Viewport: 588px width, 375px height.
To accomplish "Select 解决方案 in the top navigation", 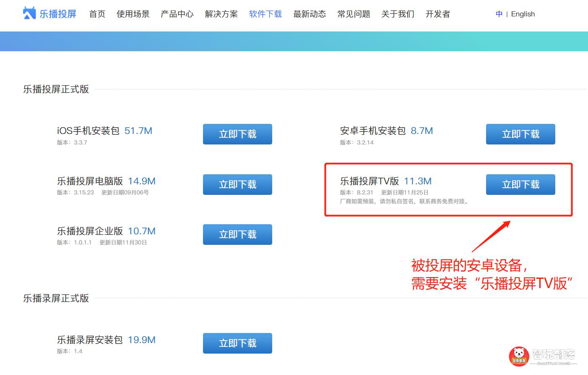I will [x=221, y=14].
